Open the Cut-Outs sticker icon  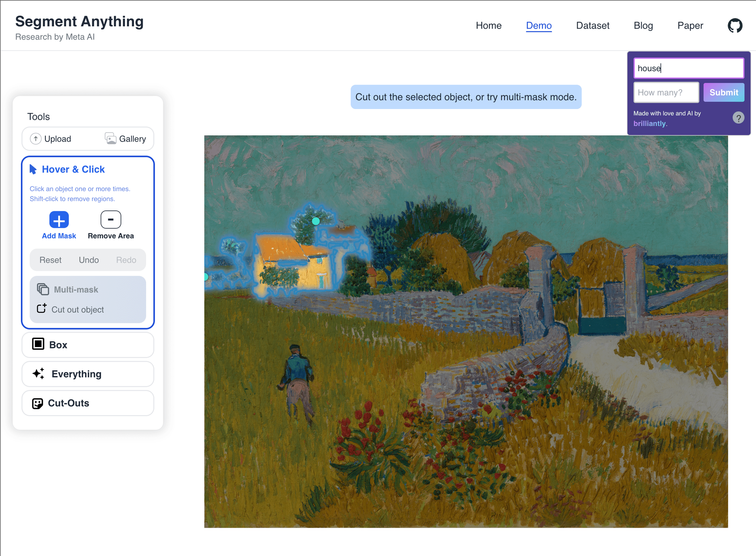coord(37,403)
